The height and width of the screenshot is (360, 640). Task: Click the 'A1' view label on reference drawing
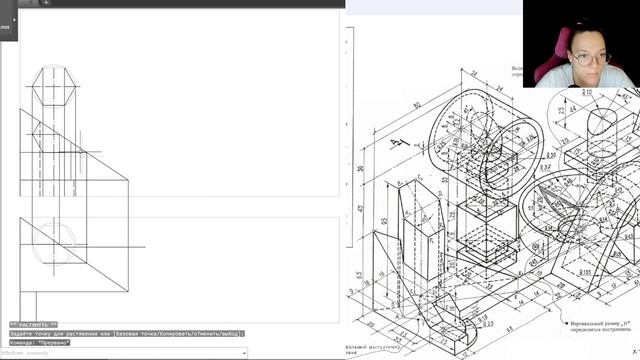click(x=399, y=143)
